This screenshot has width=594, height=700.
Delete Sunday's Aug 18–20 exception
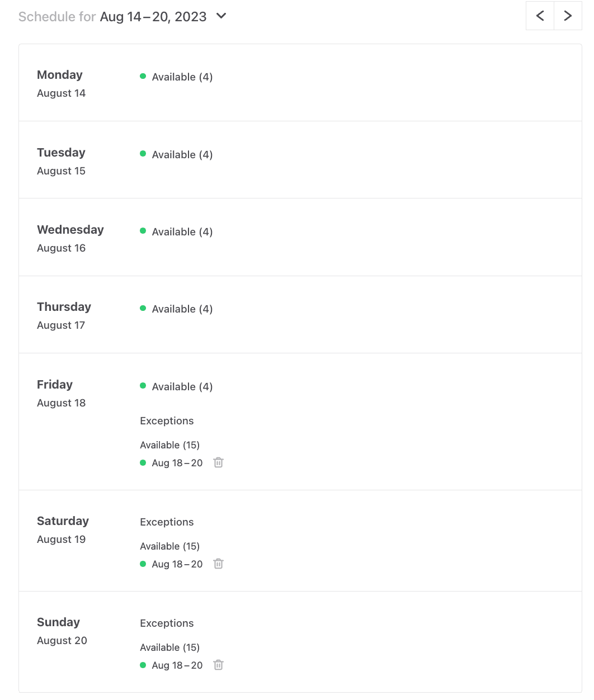[x=218, y=665]
